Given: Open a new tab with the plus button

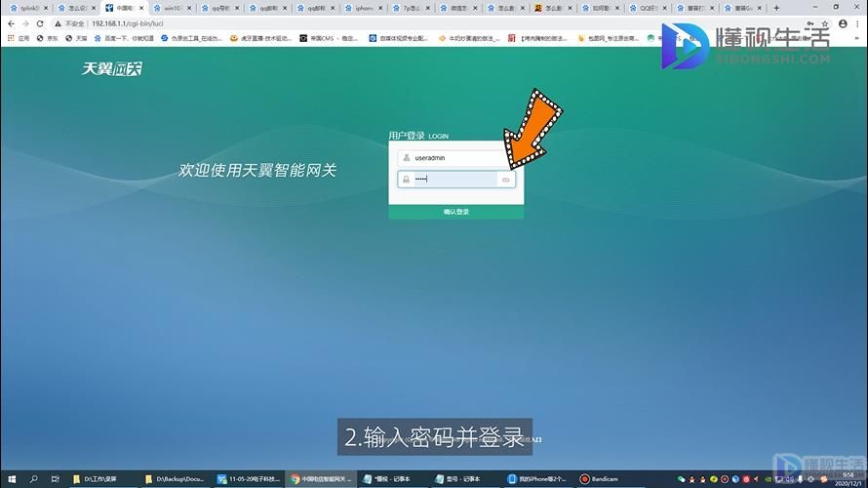Looking at the screenshot, I should pos(776,8).
